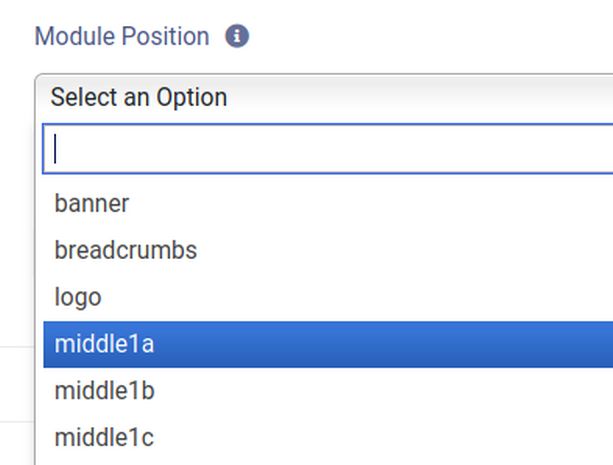Choose middle1b as module position
The image size is (613, 465).
pos(328,391)
